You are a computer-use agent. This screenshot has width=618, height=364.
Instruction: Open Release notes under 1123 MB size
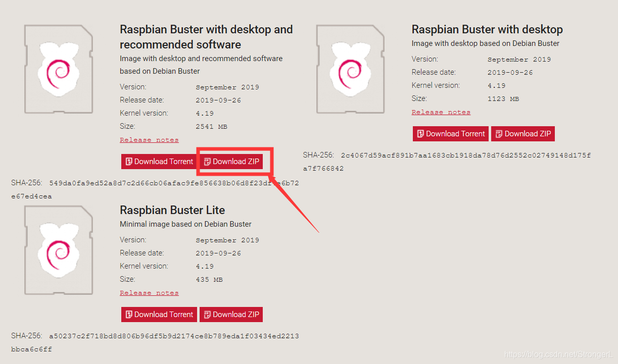point(441,112)
